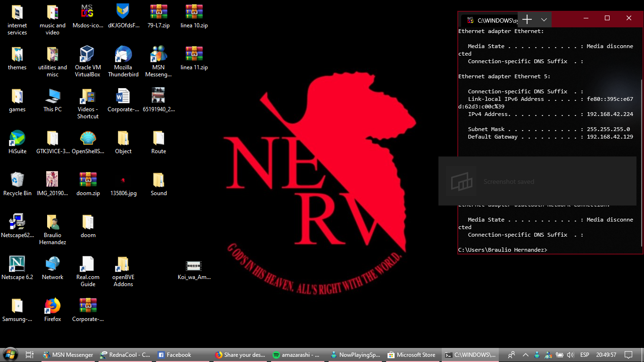The width and height of the screenshot is (644, 362).
Task: Select the OpenShellS shell icon
Action: (87, 138)
